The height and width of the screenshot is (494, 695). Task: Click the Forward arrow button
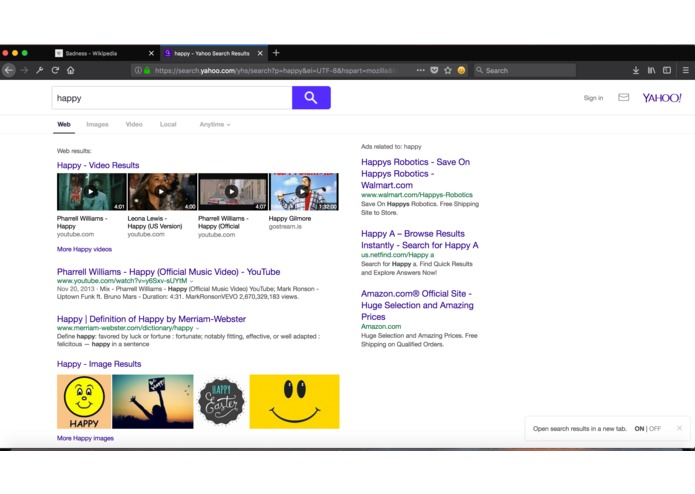pyautogui.click(x=24, y=70)
